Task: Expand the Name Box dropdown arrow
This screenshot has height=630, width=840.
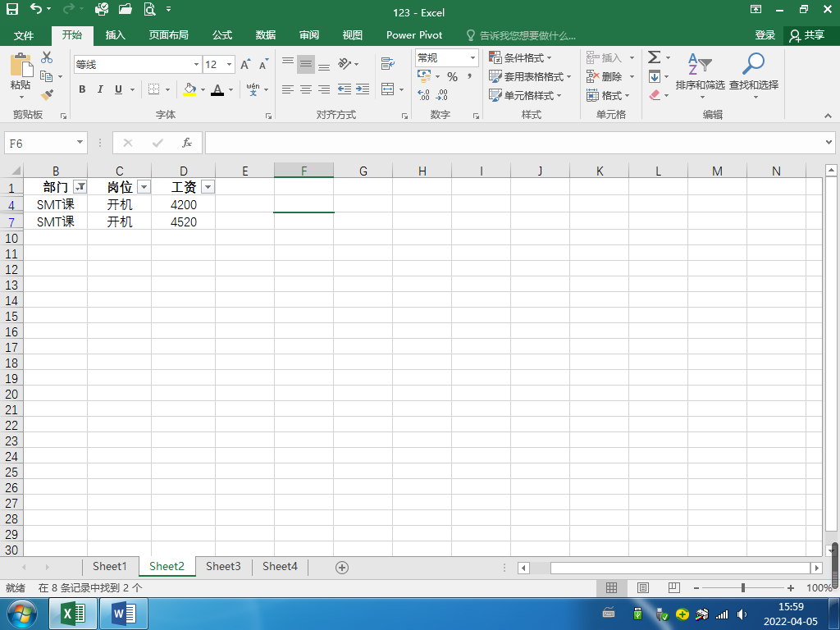Action: pyautogui.click(x=80, y=143)
